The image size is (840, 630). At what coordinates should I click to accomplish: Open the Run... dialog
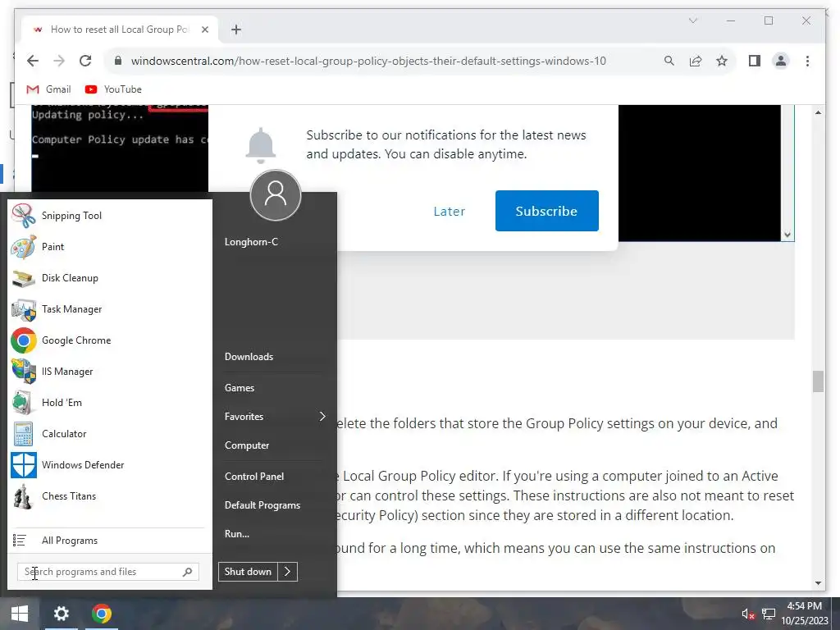[x=237, y=533]
